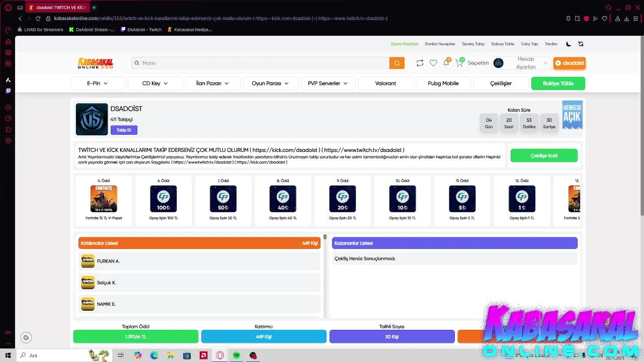Go back with the browser back arrow
Image resolution: width=644 pixels, height=362 pixels.
[20, 19]
